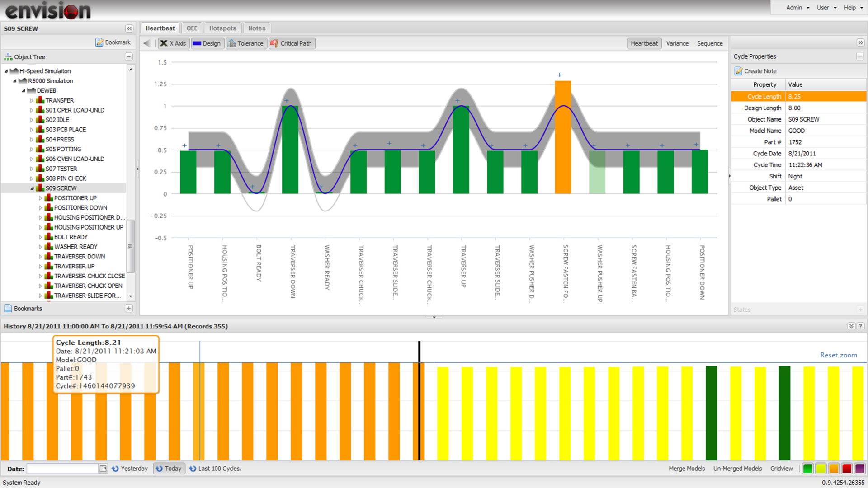Open the calendar date picker icon

(103, 469)
